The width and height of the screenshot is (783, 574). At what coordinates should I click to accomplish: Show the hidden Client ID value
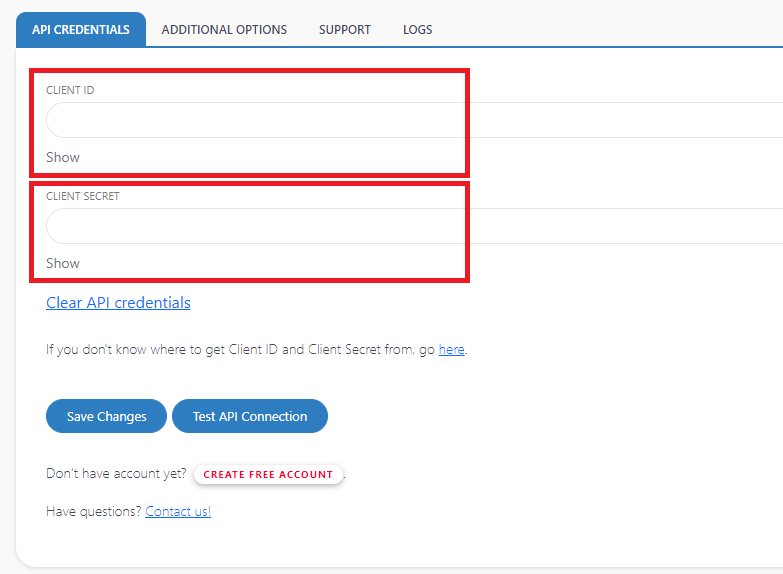pyautogui.click(x=63, y=157)
